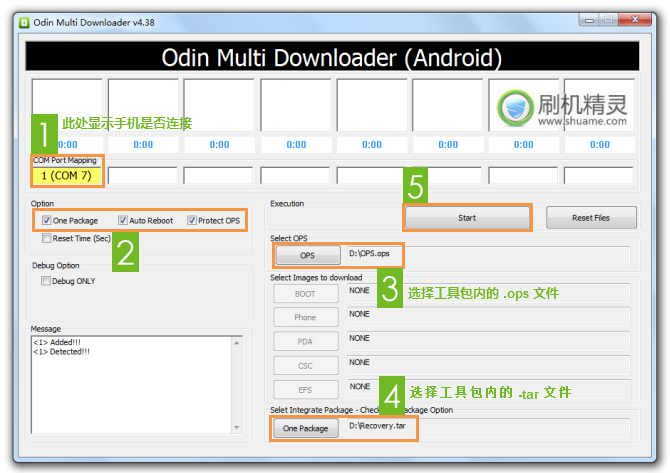Toggle the One Package checkbox

click(x=47, y=220)
